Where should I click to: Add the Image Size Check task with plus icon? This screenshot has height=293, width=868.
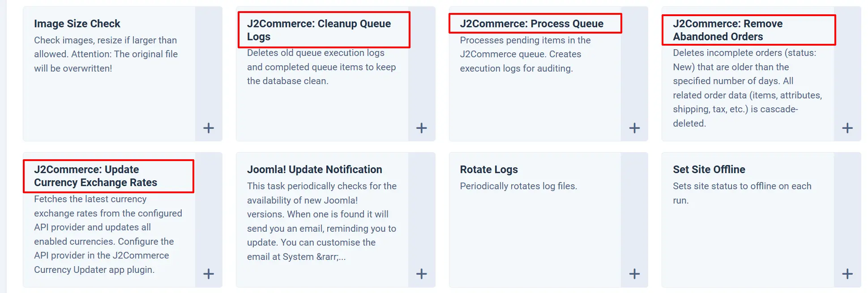coord(209,128)
